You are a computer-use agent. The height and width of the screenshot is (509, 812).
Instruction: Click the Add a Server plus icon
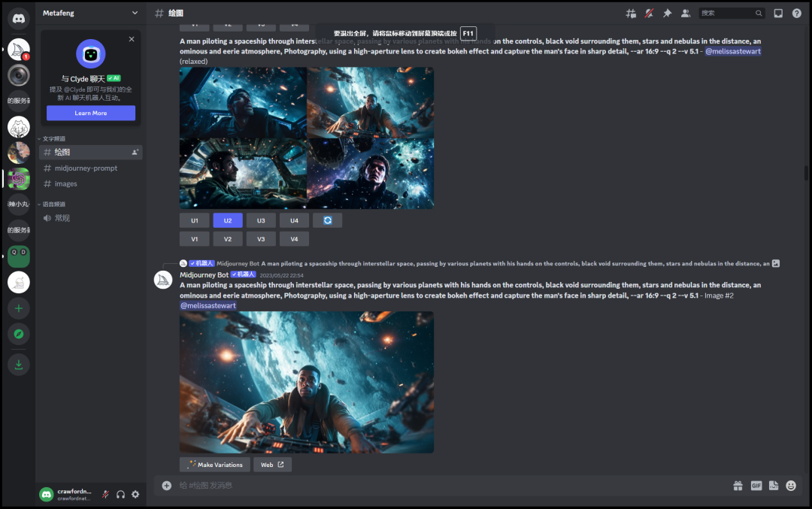tap(19, 308)
